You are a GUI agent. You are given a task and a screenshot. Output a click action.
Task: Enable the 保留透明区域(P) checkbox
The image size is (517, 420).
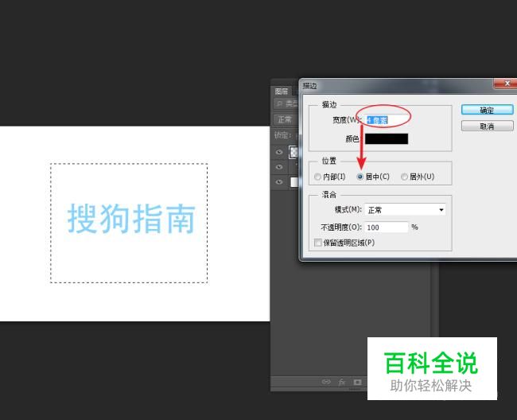tap(318, 243)
